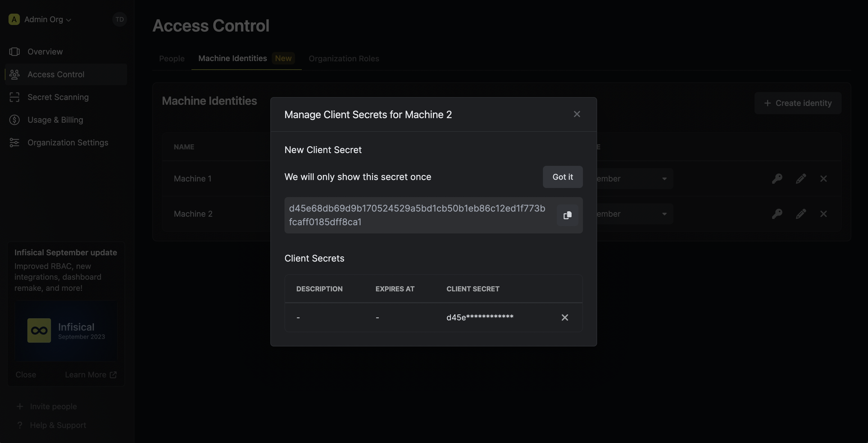Open Organization Settings page

(x=66, y=142)
